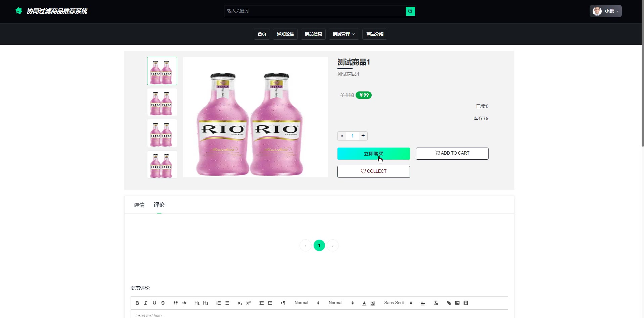This screenshot has height=318, width=644.
Task: Toggle underline formatting in editor toolbar
Action: tap(154, 303)
